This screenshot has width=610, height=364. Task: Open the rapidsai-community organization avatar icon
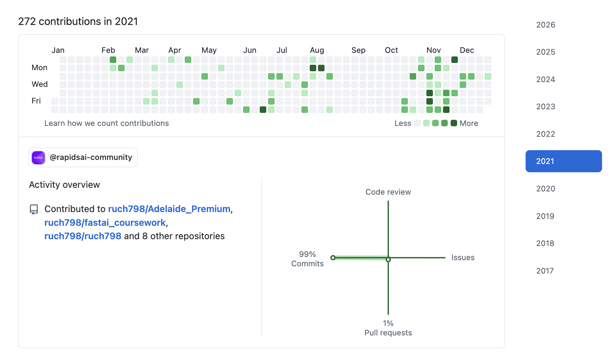pyautogui.click(x=38, y=158)
